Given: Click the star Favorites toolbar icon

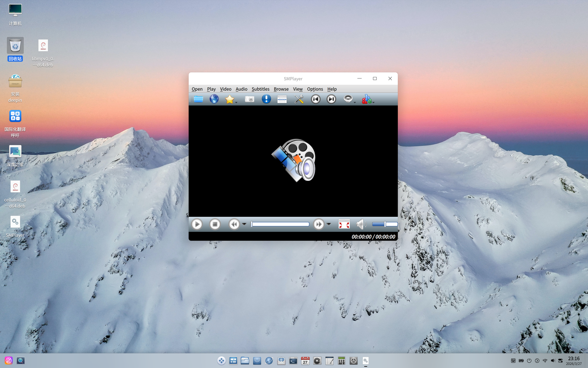Looking at the screenshot, I should click(229, 99).
